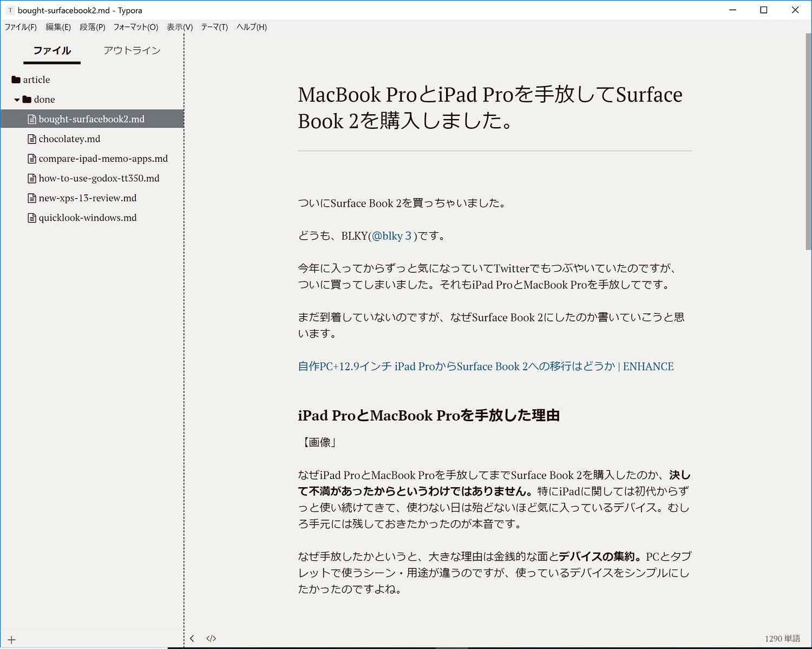812x649 pixels.
Task: Toggle source code mode icon
Action: [211, 639]
